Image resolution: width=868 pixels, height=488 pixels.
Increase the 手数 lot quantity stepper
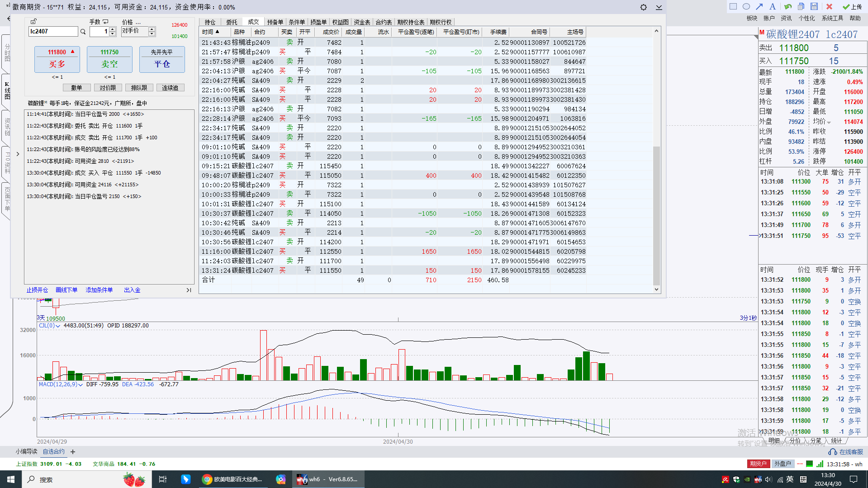coord(113,29)
